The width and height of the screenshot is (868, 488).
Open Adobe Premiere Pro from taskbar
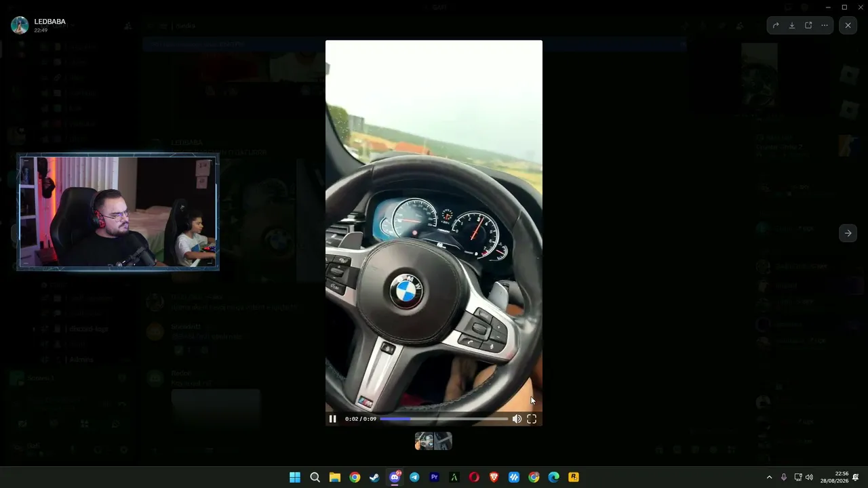pos(434,477)
